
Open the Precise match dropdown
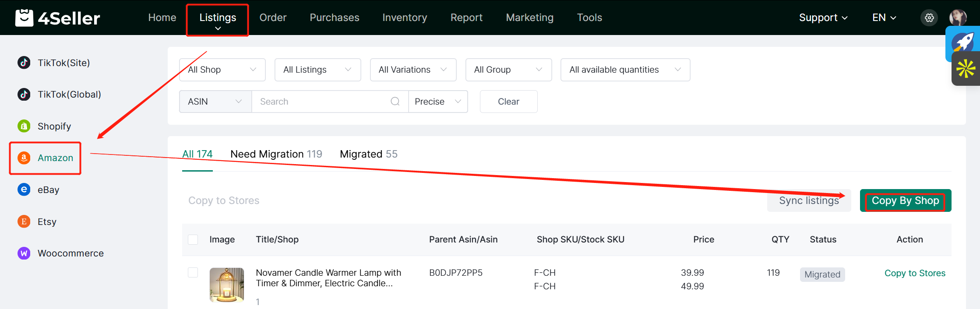[x=438, y=102]
